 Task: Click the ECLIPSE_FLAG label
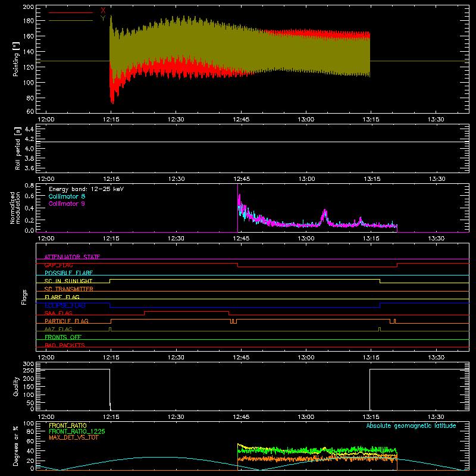tap(65, 305)
